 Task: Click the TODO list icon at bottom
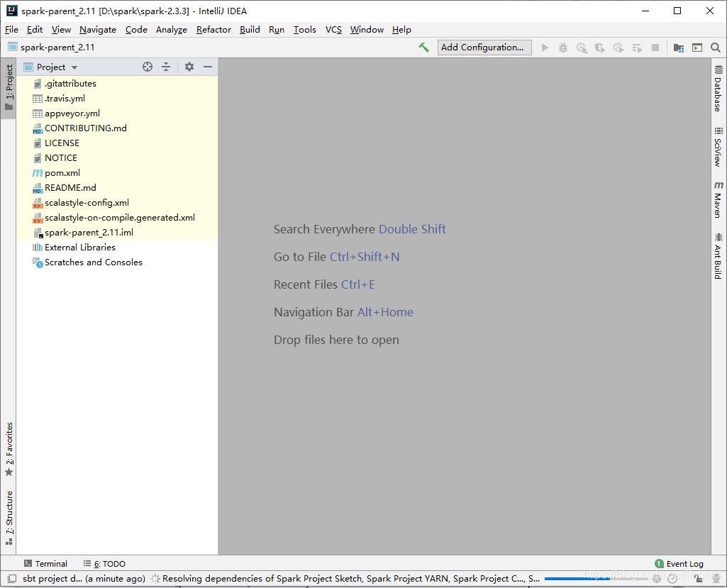(87, 563)
